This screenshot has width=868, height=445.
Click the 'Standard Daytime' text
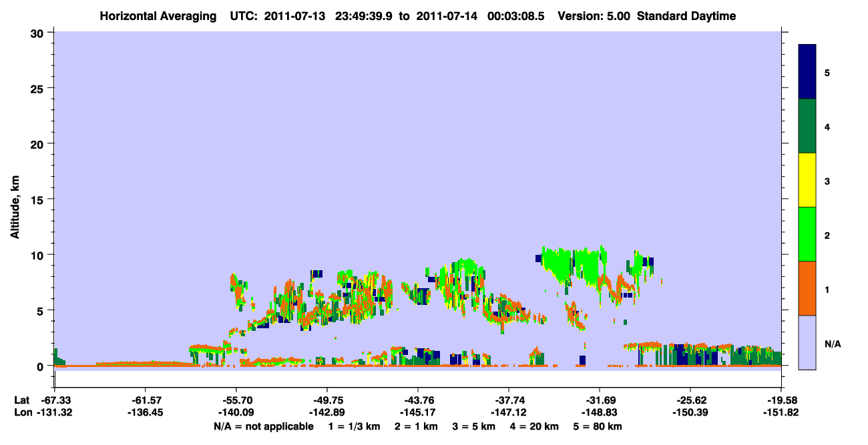686,16
